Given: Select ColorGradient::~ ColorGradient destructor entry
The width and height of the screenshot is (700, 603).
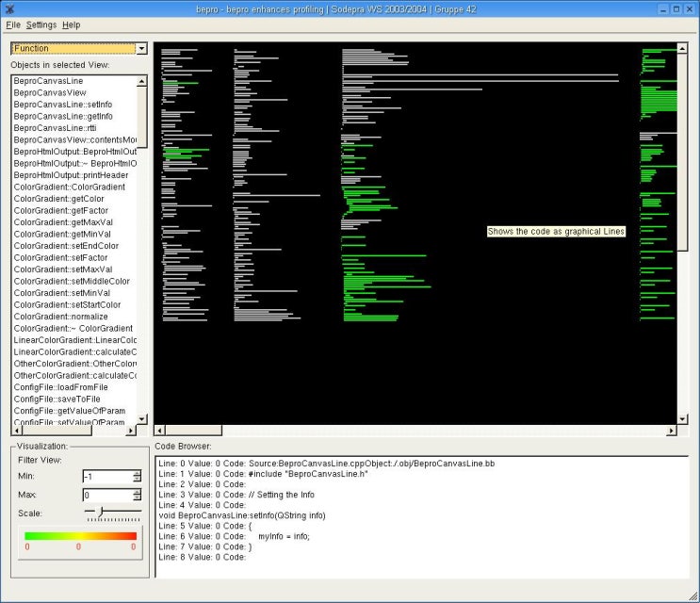Looking at the screenshot, I should click(73, 328).
